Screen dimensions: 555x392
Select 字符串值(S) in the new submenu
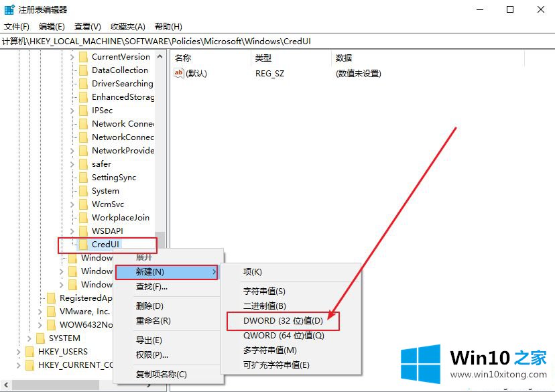264,291
